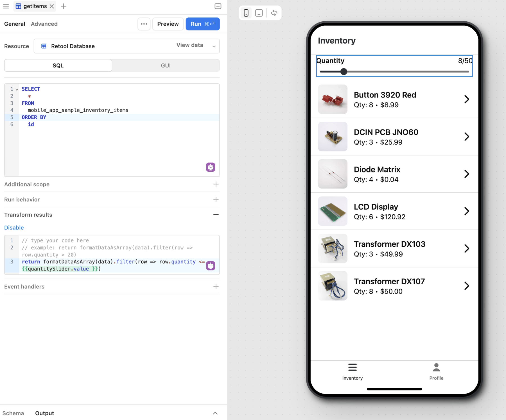Click the '8/50' slider value
This screenshot has width=506, height=420.
(465, 61)
